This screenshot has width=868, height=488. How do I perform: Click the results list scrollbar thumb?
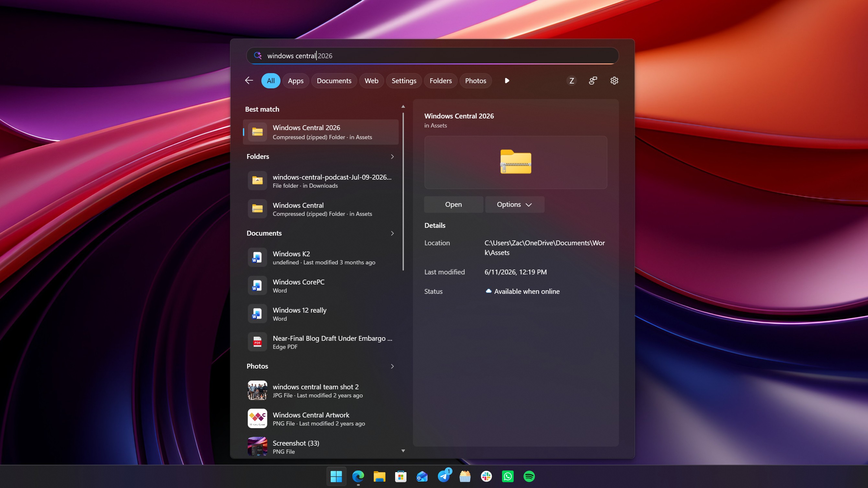[x=403, y=191]
